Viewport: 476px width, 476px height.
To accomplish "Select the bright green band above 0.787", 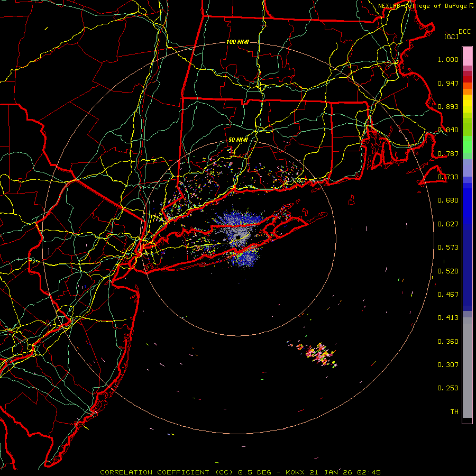I will pyautogui.click(x=467, y=144).
